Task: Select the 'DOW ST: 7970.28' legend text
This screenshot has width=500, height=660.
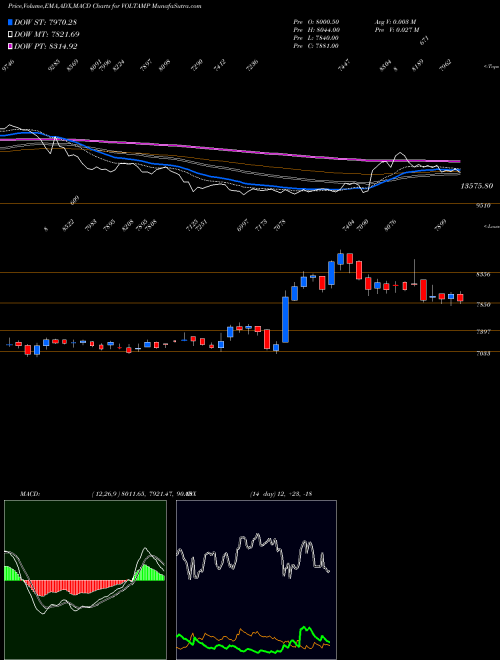Action: pyautogui.click(x=45, y=22)
